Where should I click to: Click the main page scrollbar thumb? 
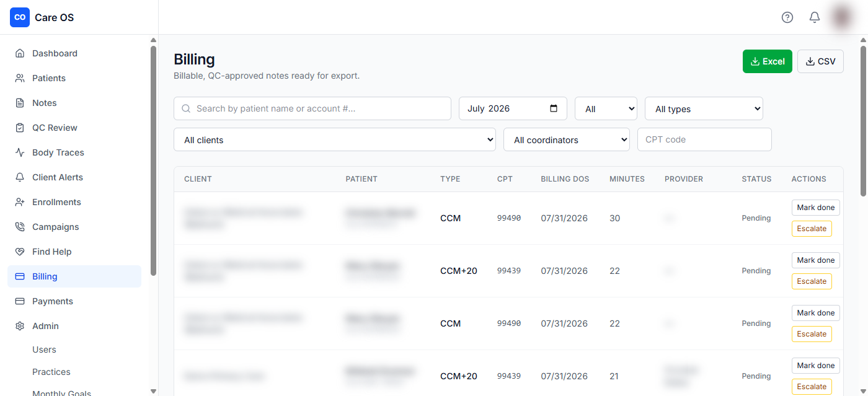[x=863, y=121]
